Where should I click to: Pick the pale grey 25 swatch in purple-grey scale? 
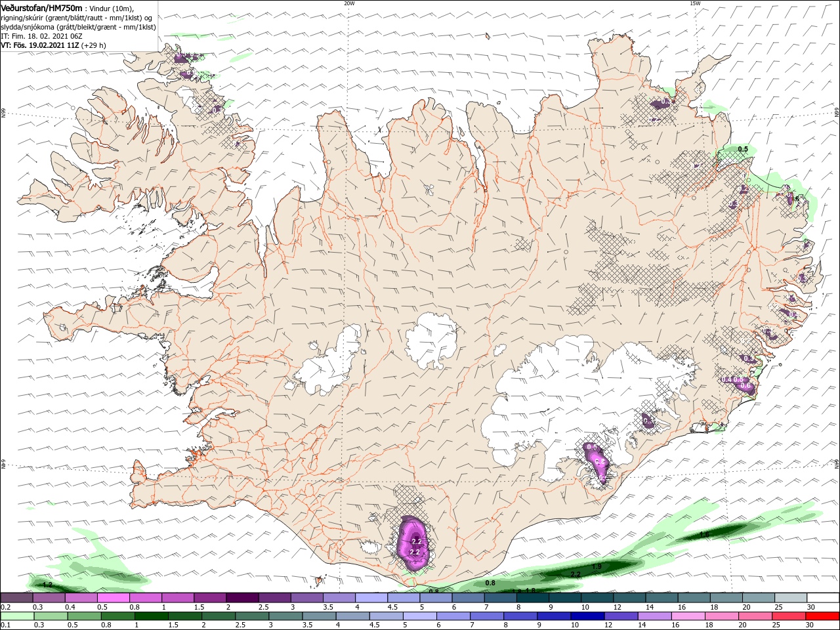(791, 598)
